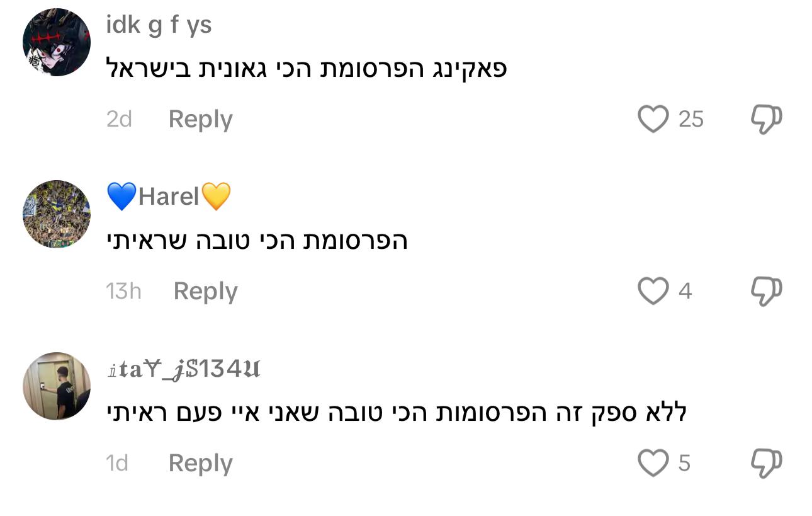The image size is (812, 516).
Task: Click the 2d timestamp on the first comment
Action: (119, 119)
